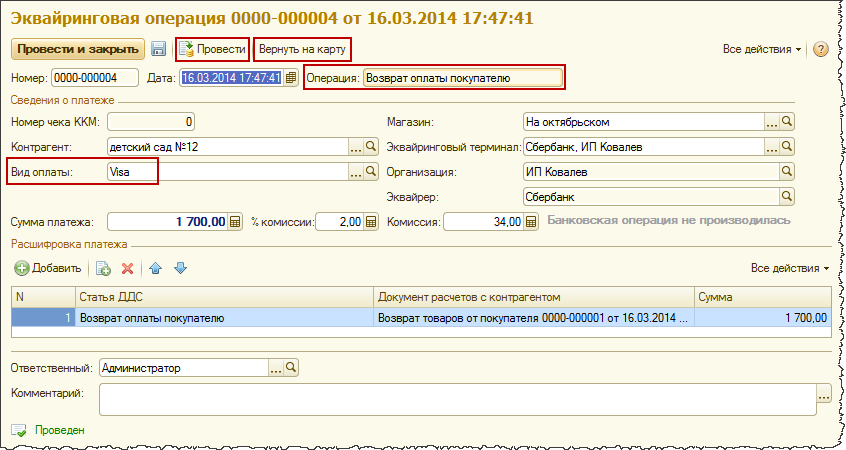Move row up with blue arrow
This screenshot has width=846, height=450.
tap(155, 268)
